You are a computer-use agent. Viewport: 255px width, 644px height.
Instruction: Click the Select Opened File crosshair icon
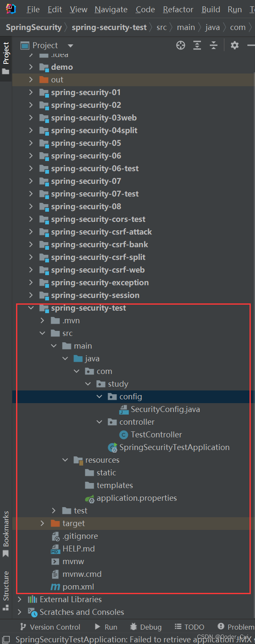[180, 45]
